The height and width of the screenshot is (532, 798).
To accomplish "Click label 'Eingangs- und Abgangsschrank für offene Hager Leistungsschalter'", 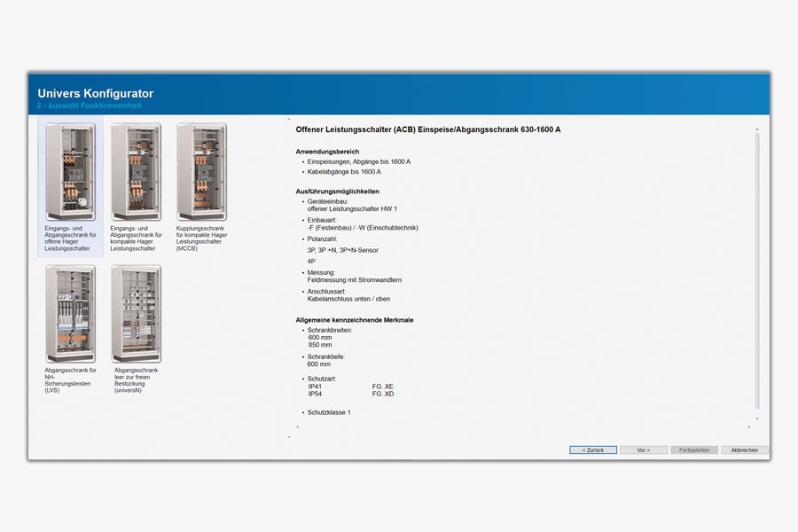I will coord(70,239).
